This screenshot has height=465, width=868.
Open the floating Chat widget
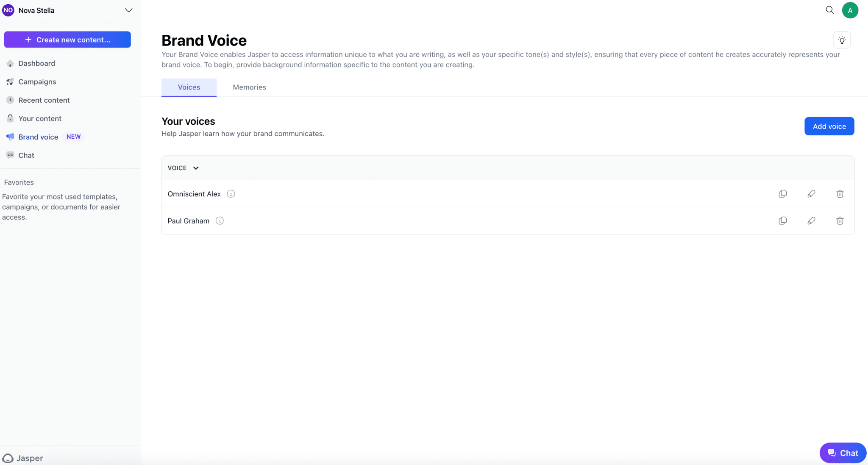point(843,453)
